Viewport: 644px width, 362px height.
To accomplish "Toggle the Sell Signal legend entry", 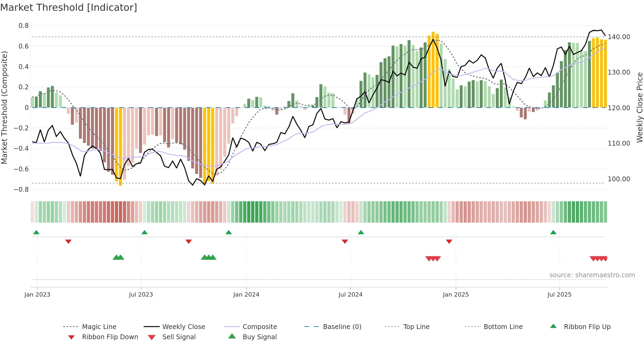I will [172, 337].
